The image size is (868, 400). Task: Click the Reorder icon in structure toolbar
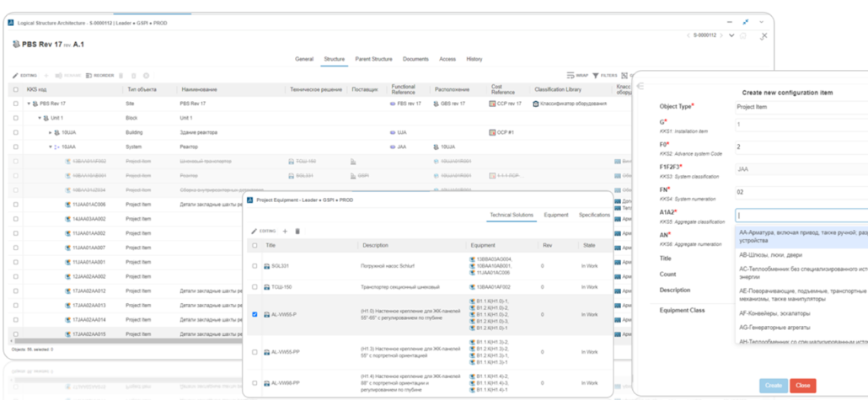point(88,76)
